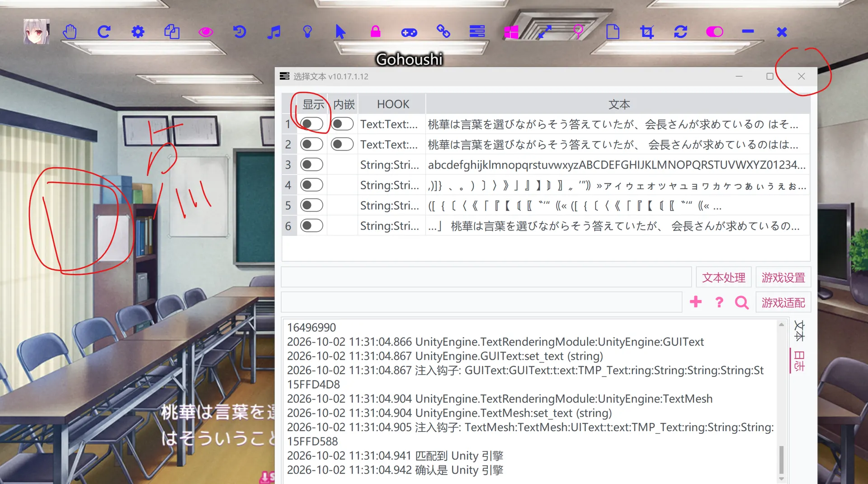Click the hand move icon in toolbar
Screen dimensions: 868x484
pyautogui.click(x=70, y=32)
